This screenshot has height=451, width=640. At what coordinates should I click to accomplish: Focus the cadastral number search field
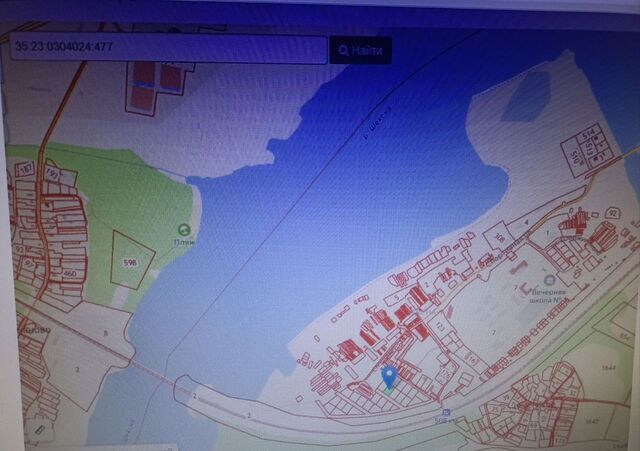coord(169,49)
